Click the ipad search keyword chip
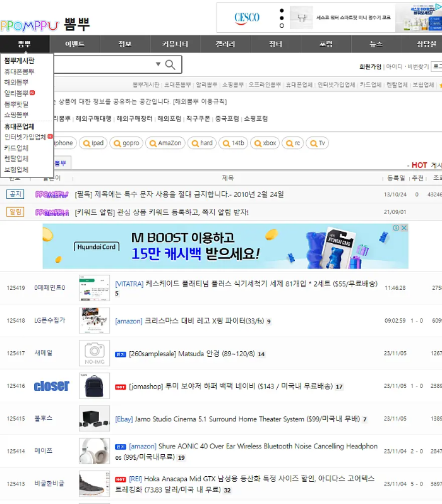This screenshot has width=442, height=504. tap(93, 143)
